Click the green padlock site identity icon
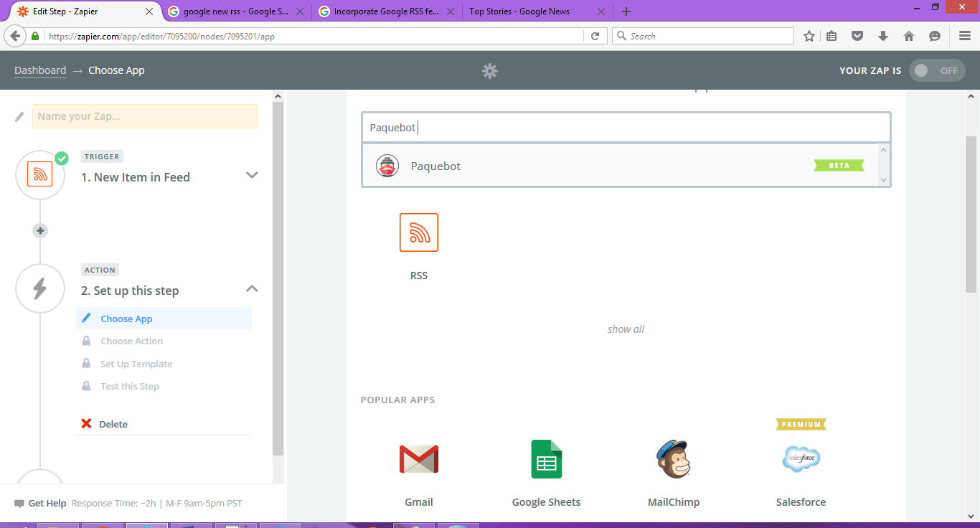 [35, 36]
